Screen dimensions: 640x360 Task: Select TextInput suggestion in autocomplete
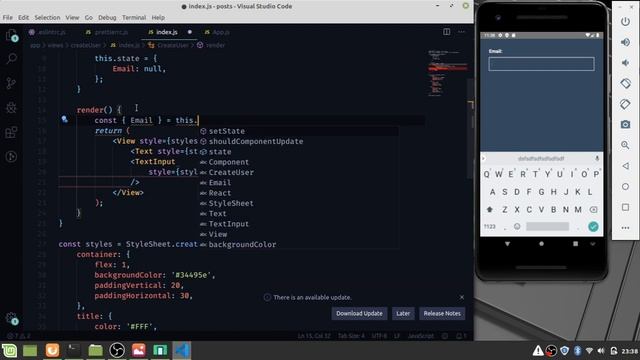pos(299,224)
